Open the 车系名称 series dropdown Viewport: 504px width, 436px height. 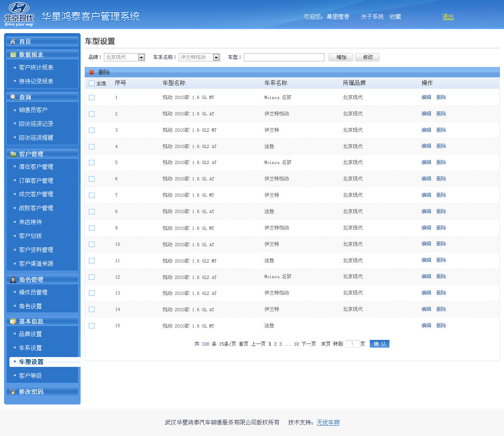coord(199,57)
